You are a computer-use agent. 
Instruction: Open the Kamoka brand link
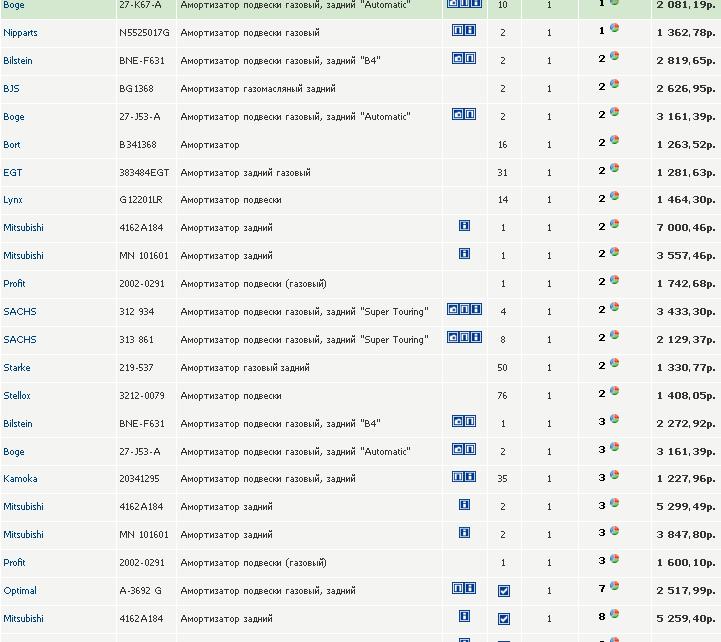click(x=20, y=479)
